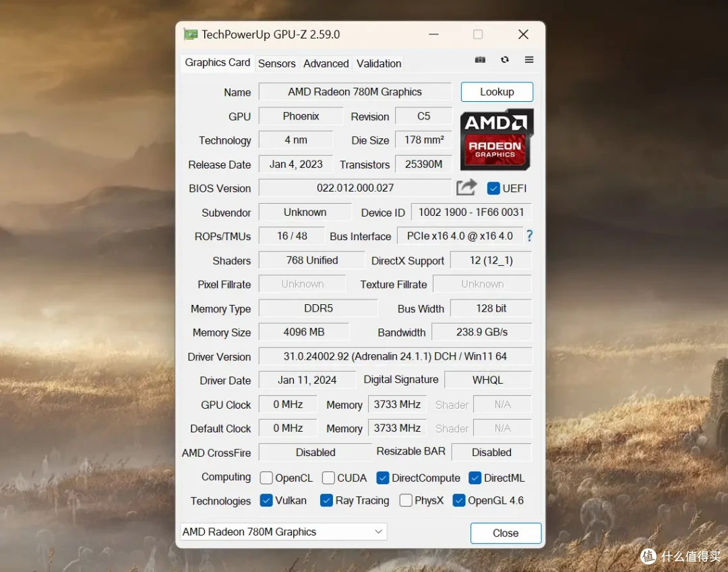The width and height of the screenshot is (728, 572).
Task: Click the GPU Clock value 0 MHz
Action: [288, 404]
